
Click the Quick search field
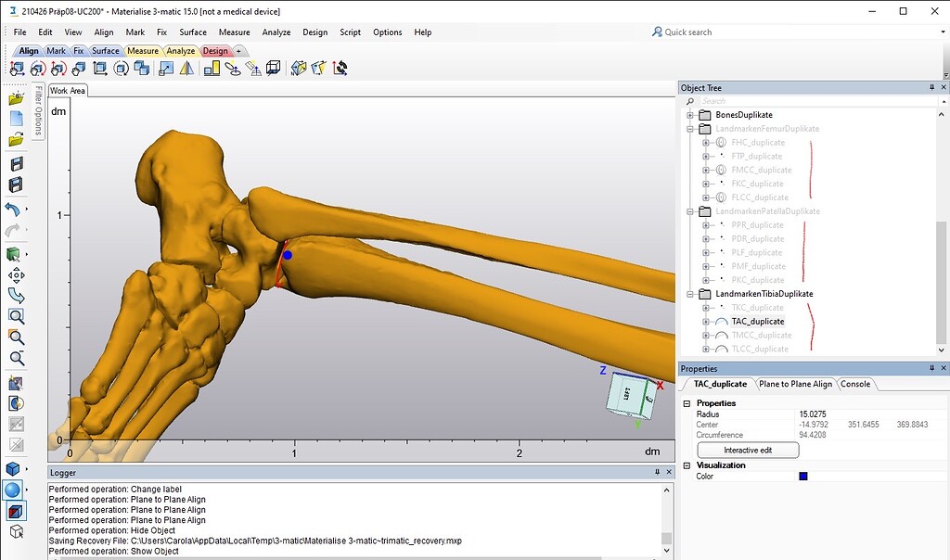(x=705, y=32)
